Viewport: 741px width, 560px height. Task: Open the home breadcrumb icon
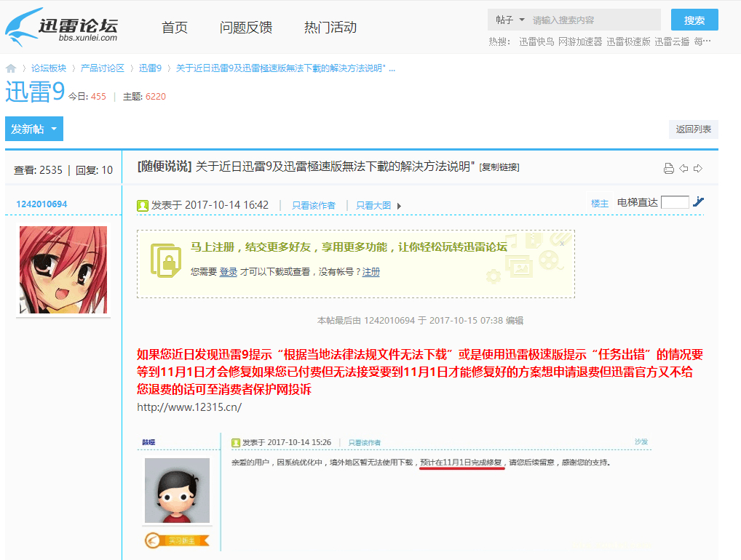11,68
